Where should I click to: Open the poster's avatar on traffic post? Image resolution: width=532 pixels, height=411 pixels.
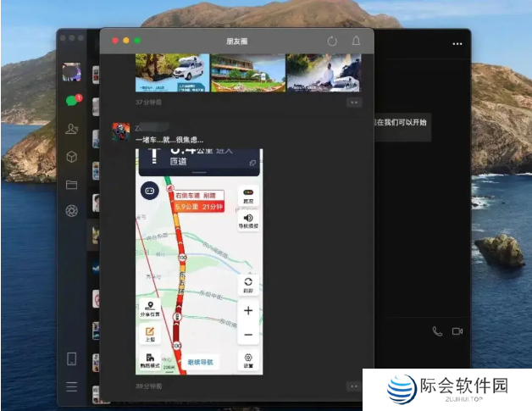121,131
